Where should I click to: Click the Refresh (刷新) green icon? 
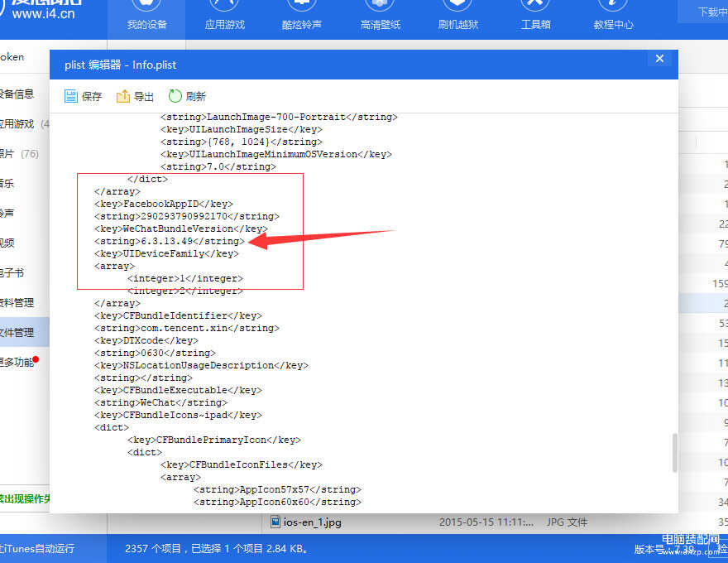click(175, 96)
